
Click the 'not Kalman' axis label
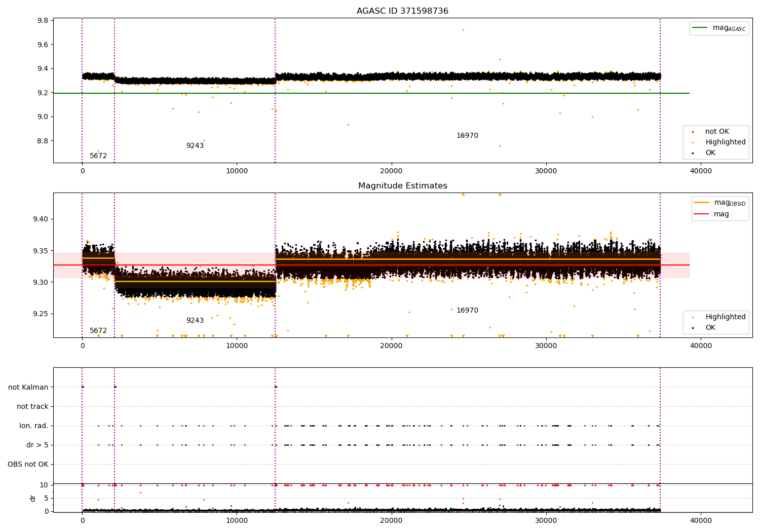click(x=28, y=388)
